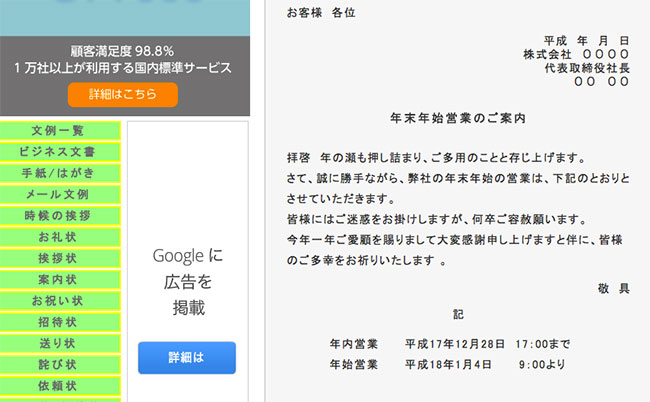The height and width of the screenshot is (402, 650).
Task: Click the Google に広告を掲載 ad text
Action: click(187, 281)
